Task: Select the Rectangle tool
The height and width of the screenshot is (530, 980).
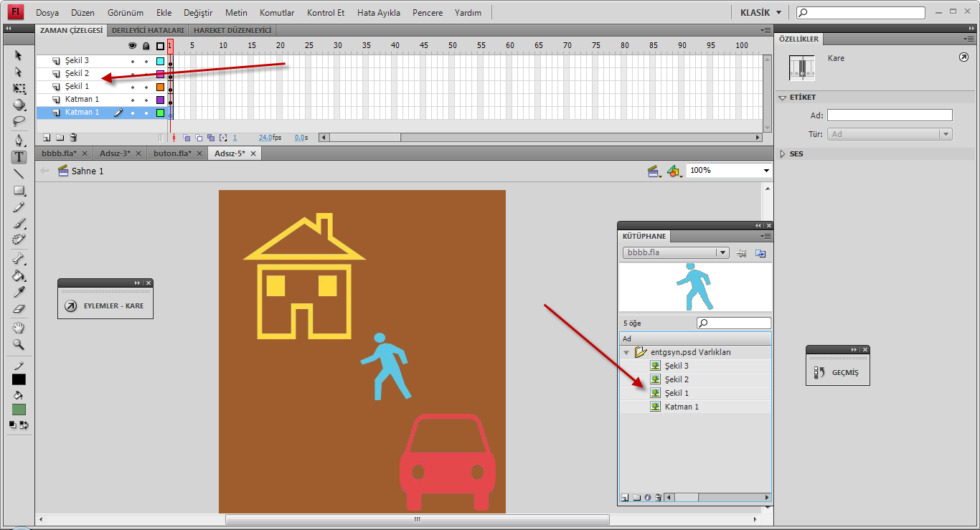Action: pos(19,191)
